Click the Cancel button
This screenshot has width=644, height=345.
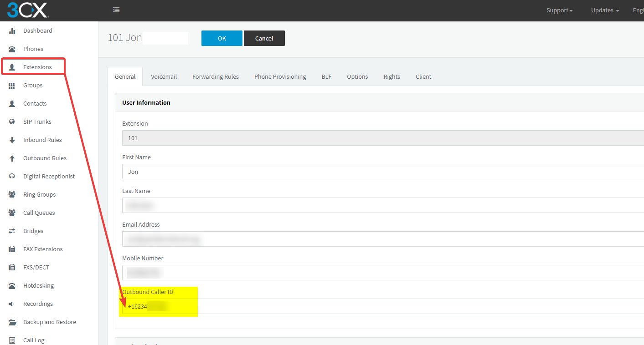(264, 38)
